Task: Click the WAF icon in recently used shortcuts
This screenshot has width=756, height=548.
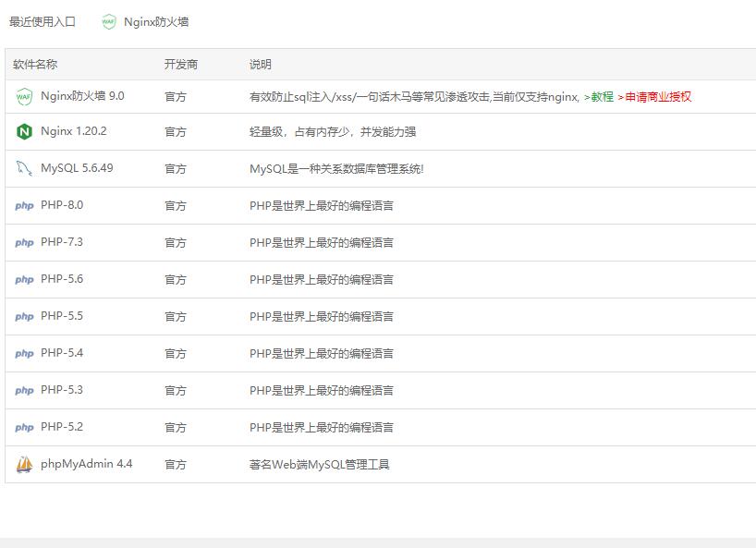Action: (x=109, y=21)
